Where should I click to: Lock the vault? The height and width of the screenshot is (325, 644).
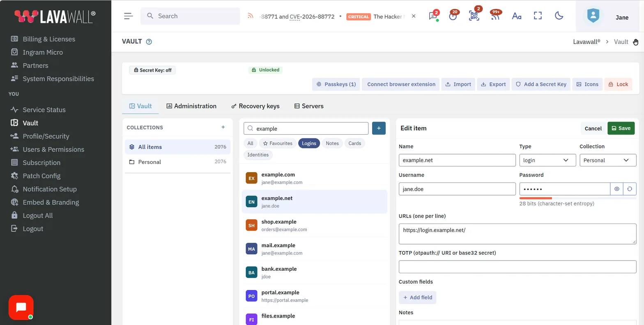click(618, 84)
